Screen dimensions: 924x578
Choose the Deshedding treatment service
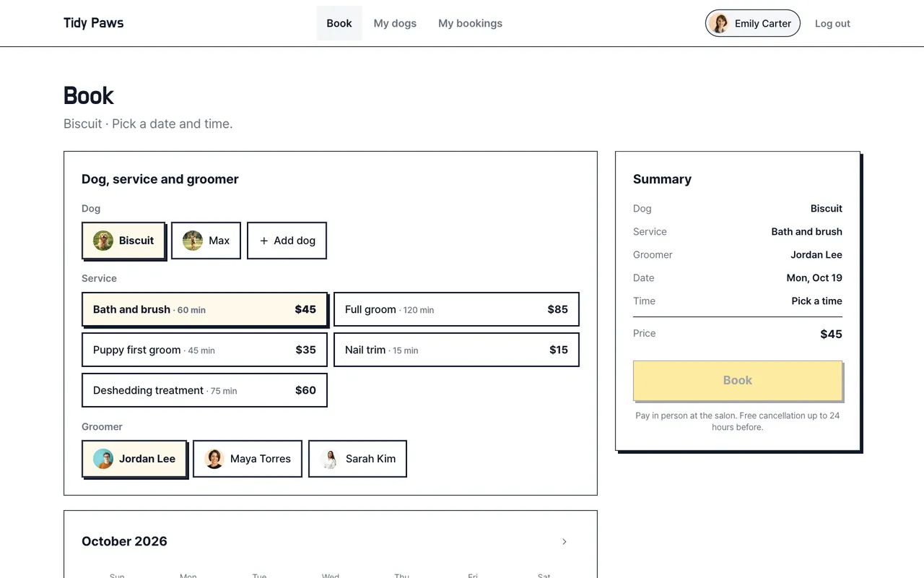(204, 390)
